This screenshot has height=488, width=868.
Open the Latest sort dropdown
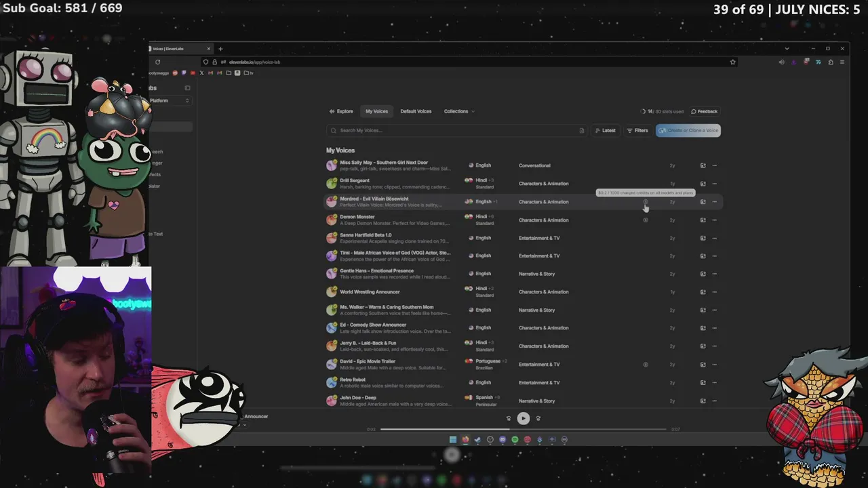605,130
